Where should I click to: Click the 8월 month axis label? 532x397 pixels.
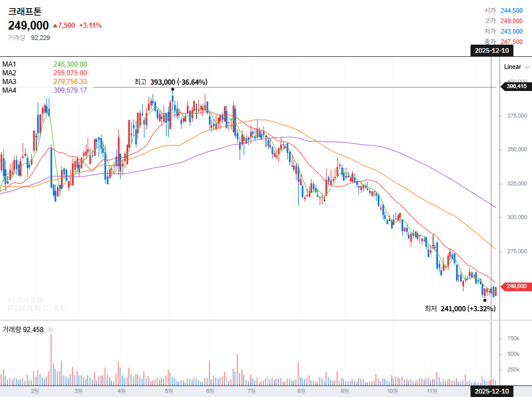(301, 391)
